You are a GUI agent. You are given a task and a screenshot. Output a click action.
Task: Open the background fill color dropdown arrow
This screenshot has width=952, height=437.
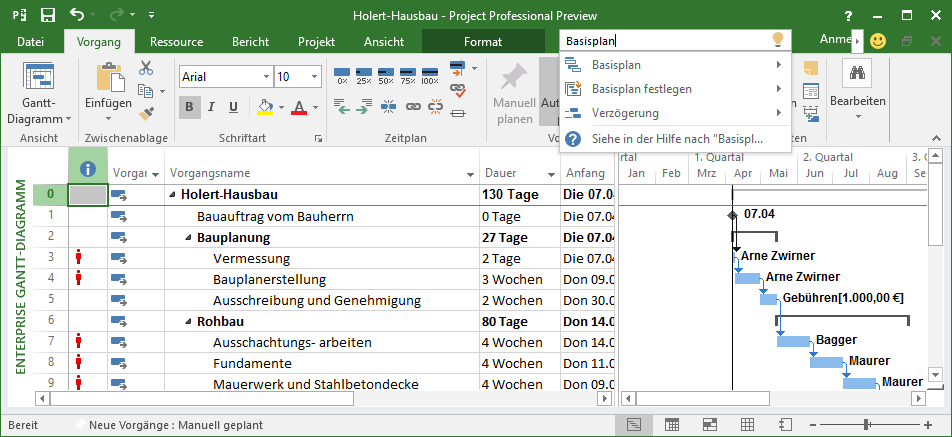(x=281, y=108)
